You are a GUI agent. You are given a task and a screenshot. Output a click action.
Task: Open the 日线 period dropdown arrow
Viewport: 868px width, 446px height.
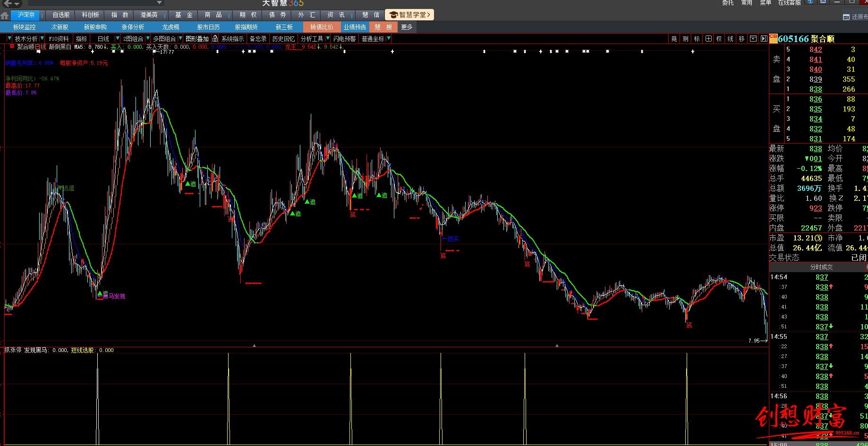coord(118,38)
